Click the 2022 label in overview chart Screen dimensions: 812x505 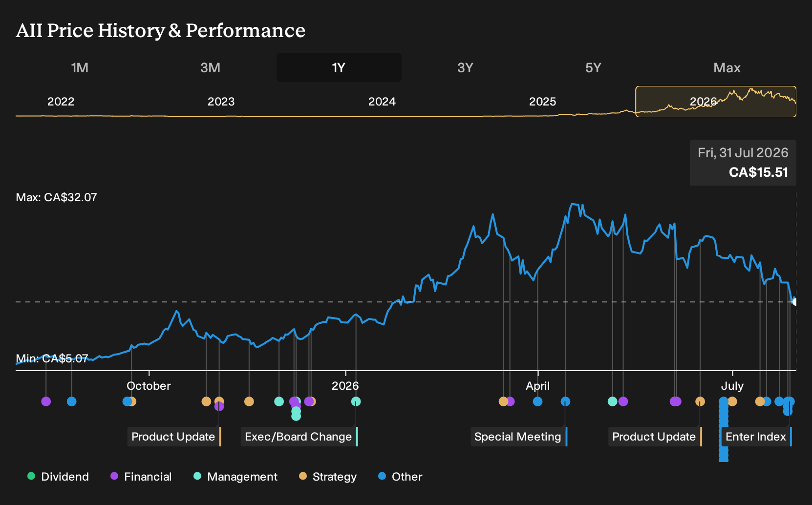pos(61,102)
